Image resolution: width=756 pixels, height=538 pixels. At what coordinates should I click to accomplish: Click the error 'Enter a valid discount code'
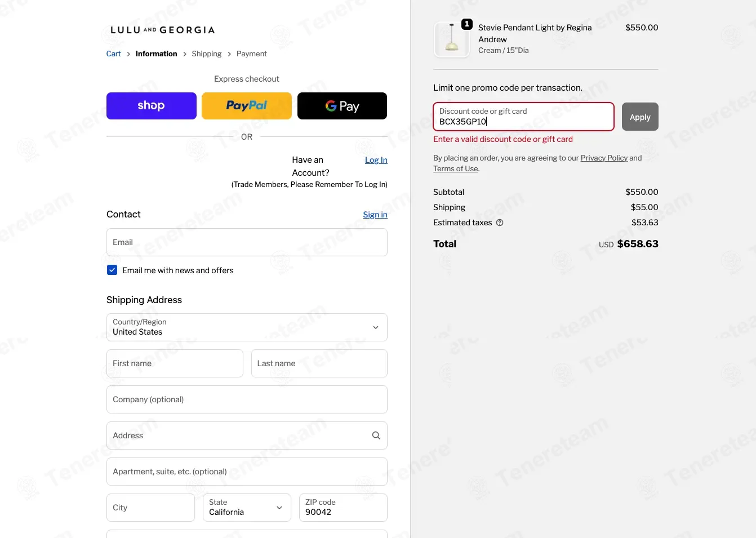pos(503,139)
